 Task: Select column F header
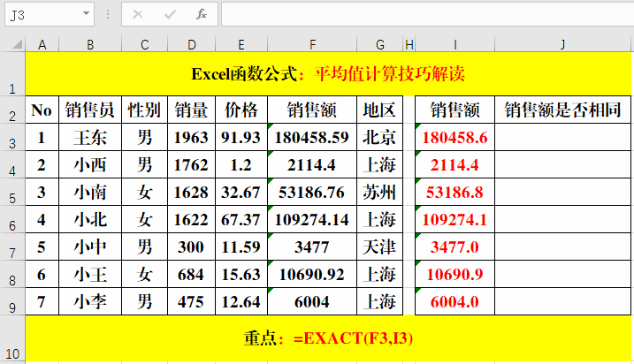tap(312, 44)
